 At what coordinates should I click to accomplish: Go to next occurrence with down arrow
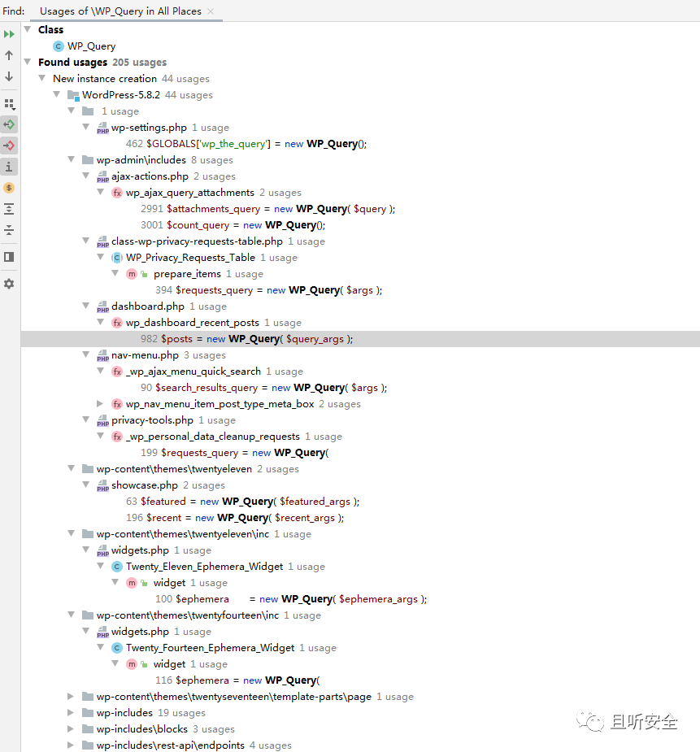(9, 76)
